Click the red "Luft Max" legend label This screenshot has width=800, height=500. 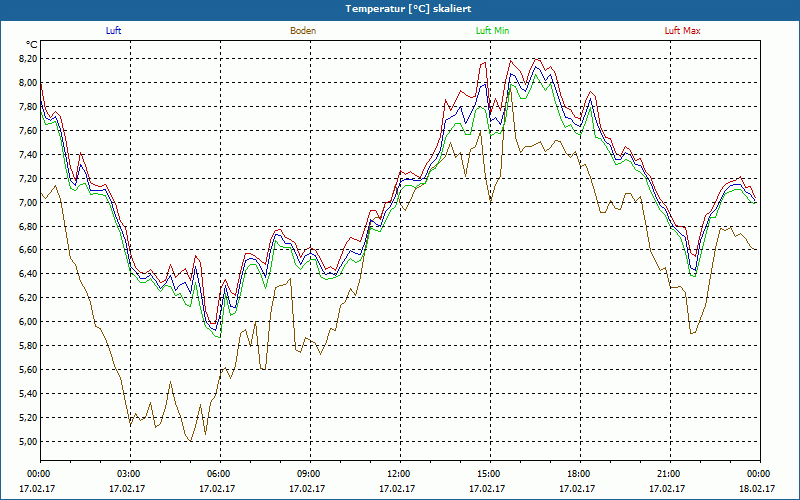pos(682,31)
